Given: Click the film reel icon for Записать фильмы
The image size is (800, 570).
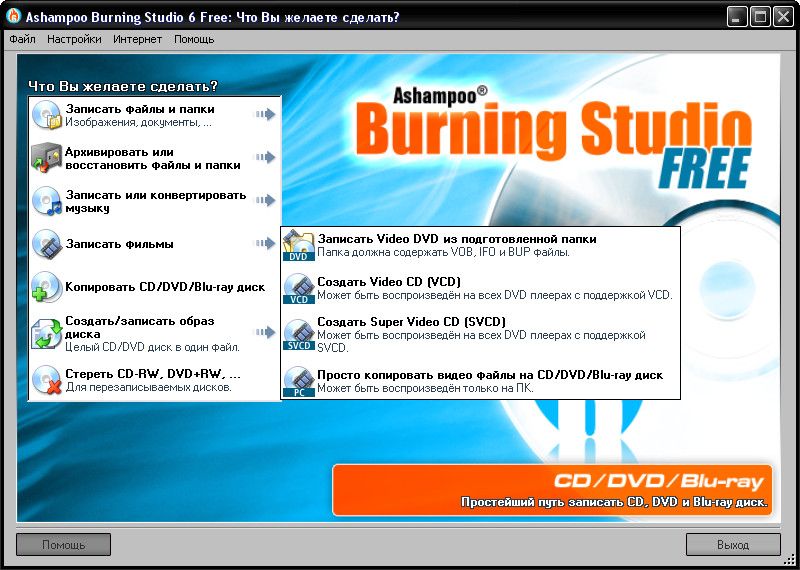Looking at the screenshot, I should click(x=47, y=244).
